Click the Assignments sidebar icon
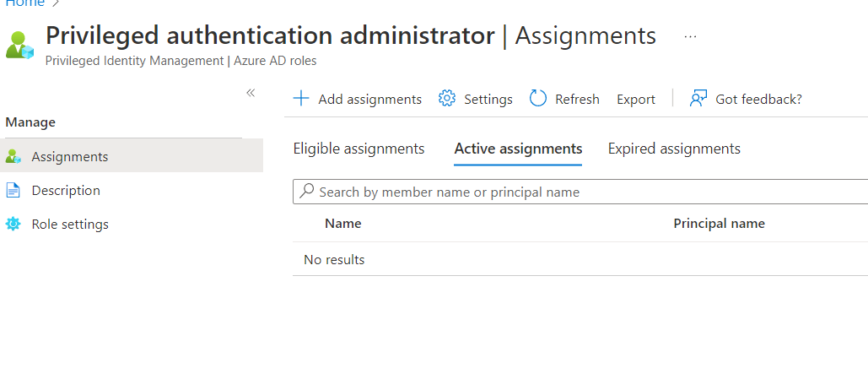 [13, 157]
